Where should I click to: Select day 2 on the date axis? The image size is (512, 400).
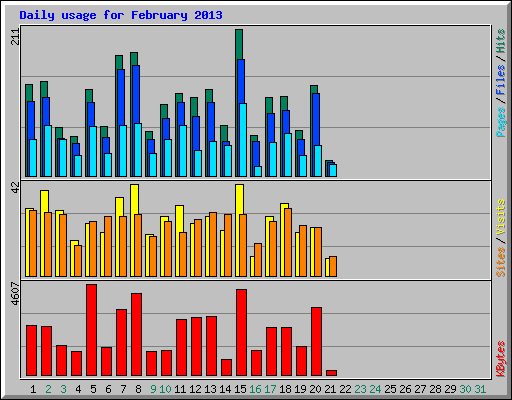pos(48,389)
